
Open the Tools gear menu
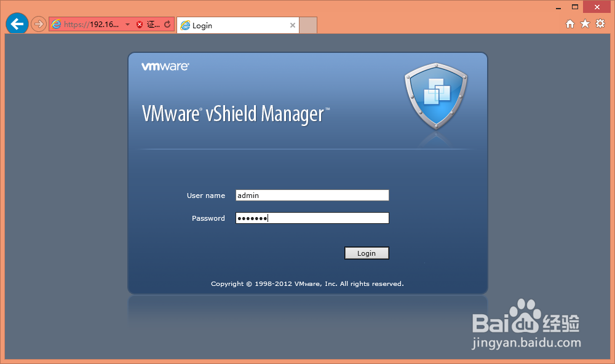(600, 23)
